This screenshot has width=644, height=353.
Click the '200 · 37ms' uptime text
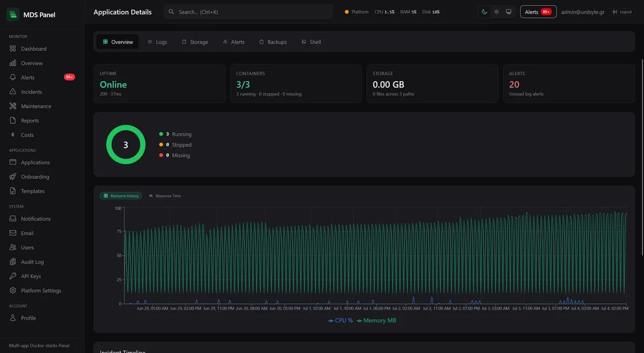111,94
